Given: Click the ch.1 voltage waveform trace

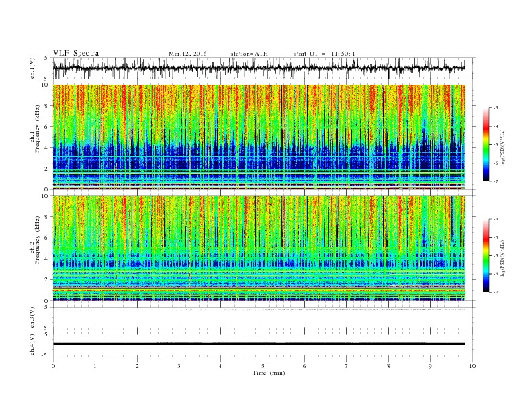Looking at the screenshot, I should (x=259, y=68).
